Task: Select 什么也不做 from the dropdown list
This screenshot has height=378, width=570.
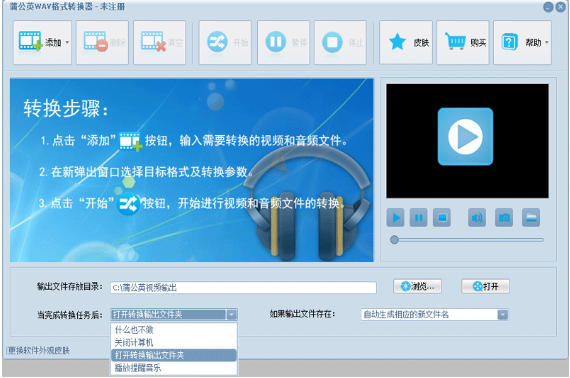Action: coord(174,330)
